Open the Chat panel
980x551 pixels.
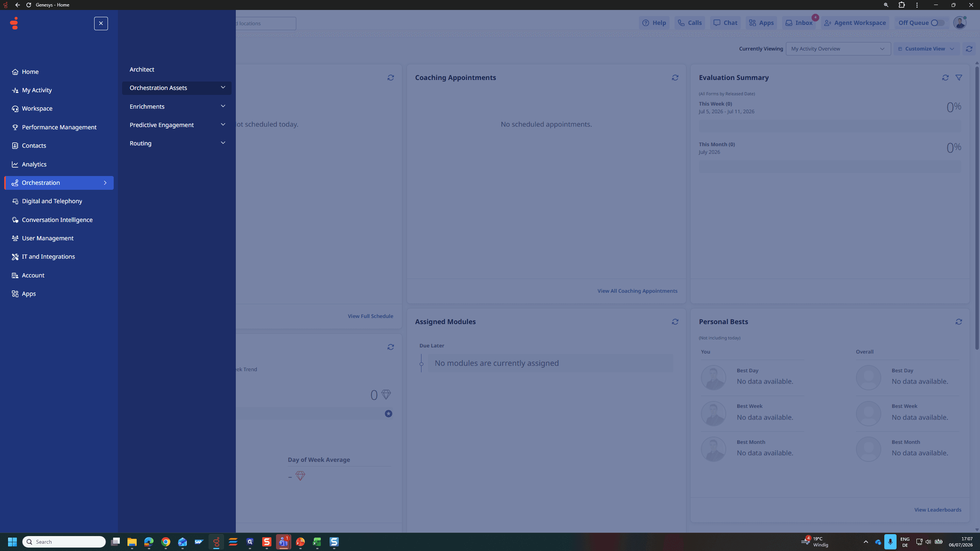click(x=725, y=23)
